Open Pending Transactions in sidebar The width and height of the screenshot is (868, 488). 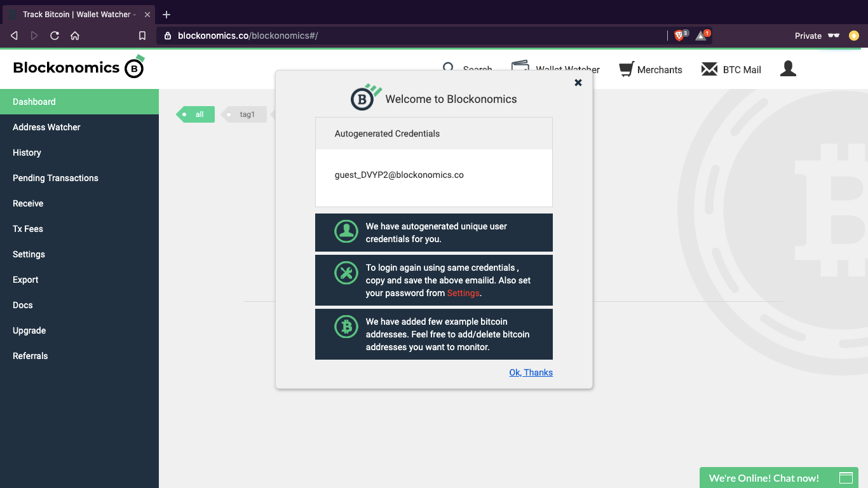[79, 178]
